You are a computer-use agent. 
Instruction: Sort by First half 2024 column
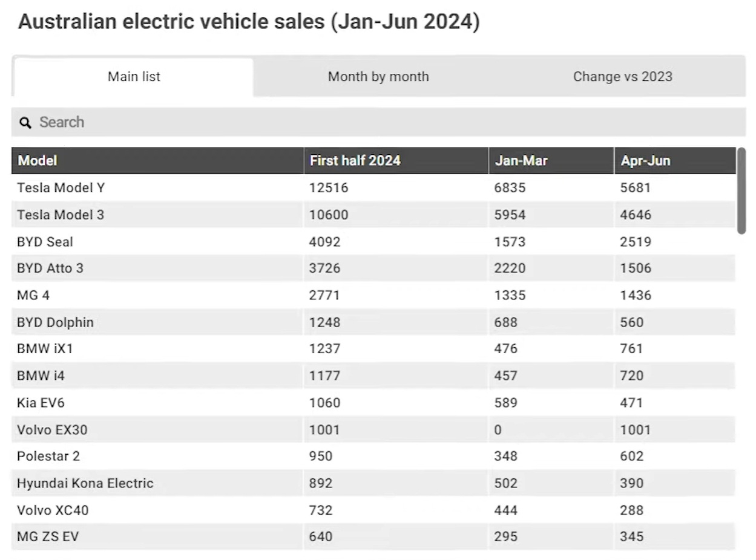(355, 161)
